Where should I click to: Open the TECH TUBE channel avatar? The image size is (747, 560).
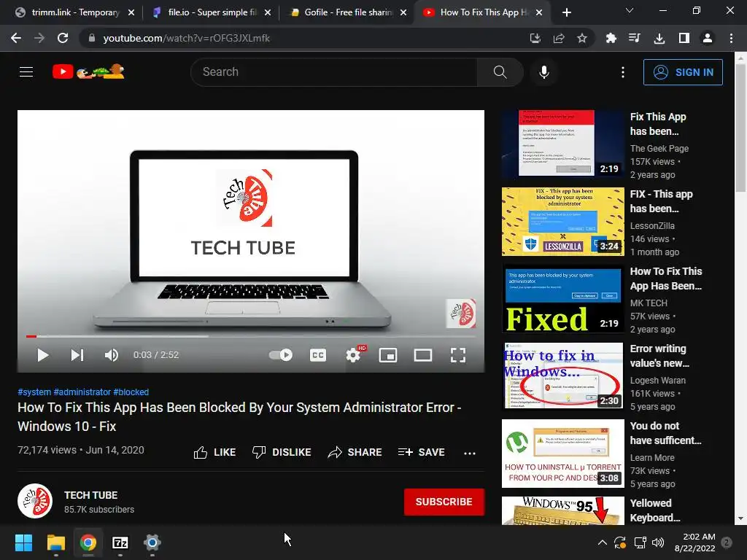click(35, 501)
